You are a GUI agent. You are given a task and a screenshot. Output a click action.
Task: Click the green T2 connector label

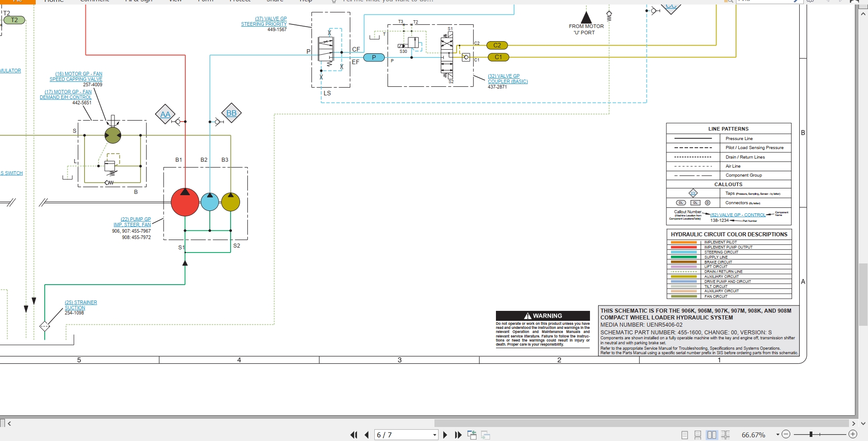pyautogui.click(x=14, y=20)
